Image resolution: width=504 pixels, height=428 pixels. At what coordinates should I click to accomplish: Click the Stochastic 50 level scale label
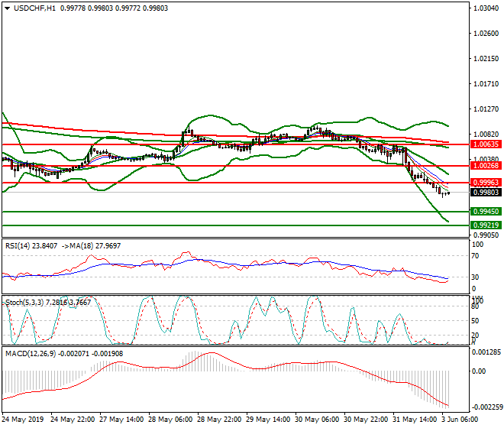click(x=475, y=321)
